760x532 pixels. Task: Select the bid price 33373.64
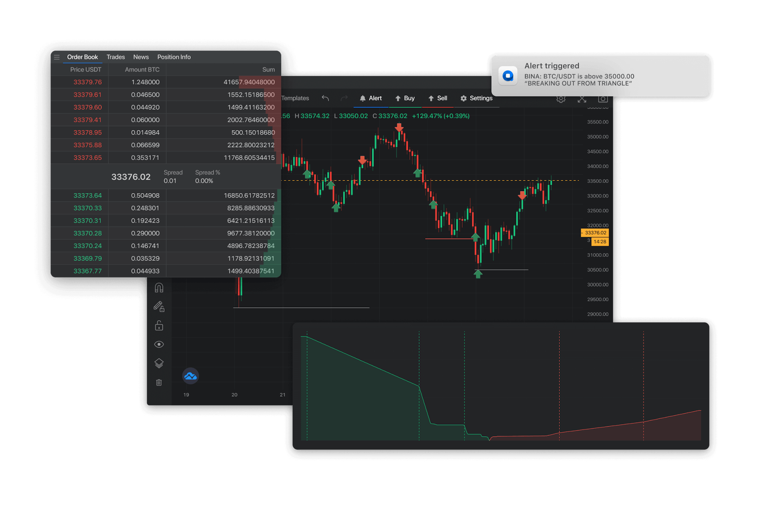point(87,195)
